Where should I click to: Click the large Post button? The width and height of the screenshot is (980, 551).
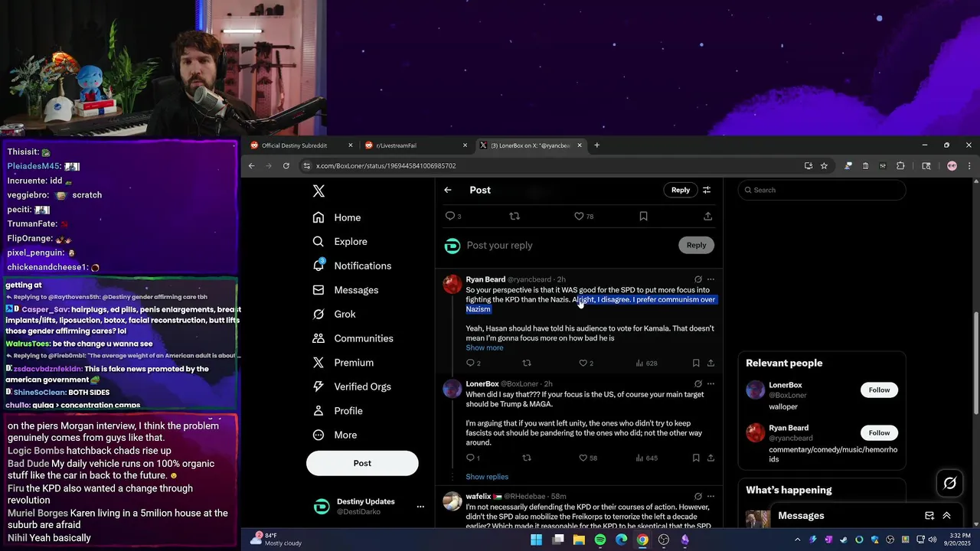click(x=362, y=463)
